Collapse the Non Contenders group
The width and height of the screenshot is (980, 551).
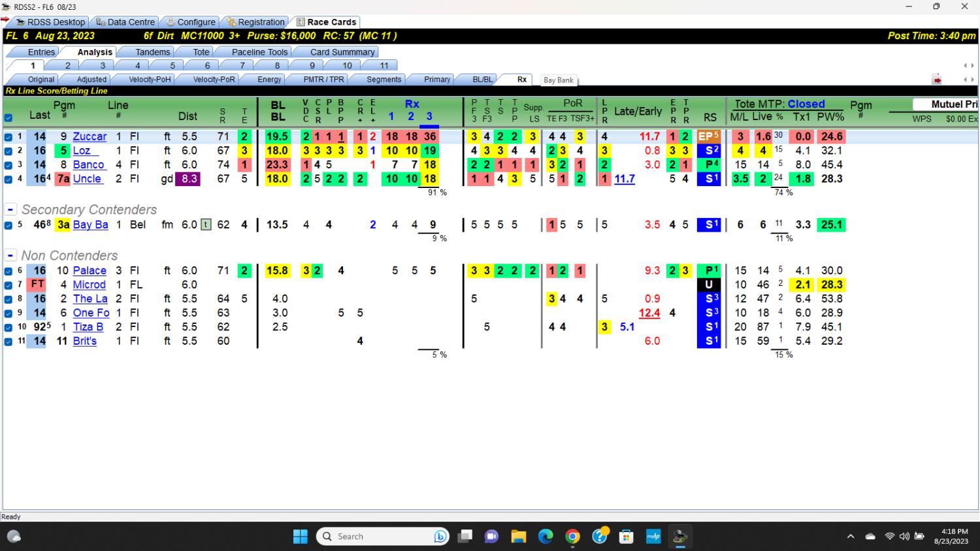10,255
